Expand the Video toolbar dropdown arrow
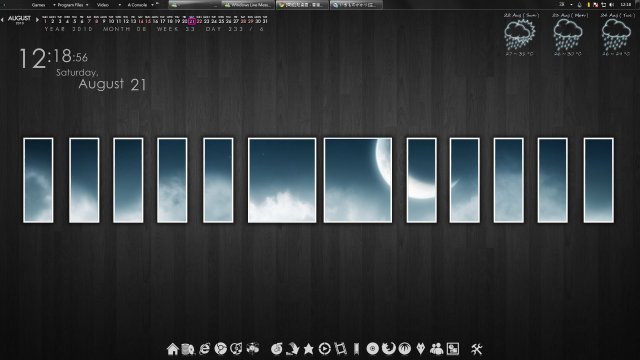The image size is (640, 360). click(120, 5)
